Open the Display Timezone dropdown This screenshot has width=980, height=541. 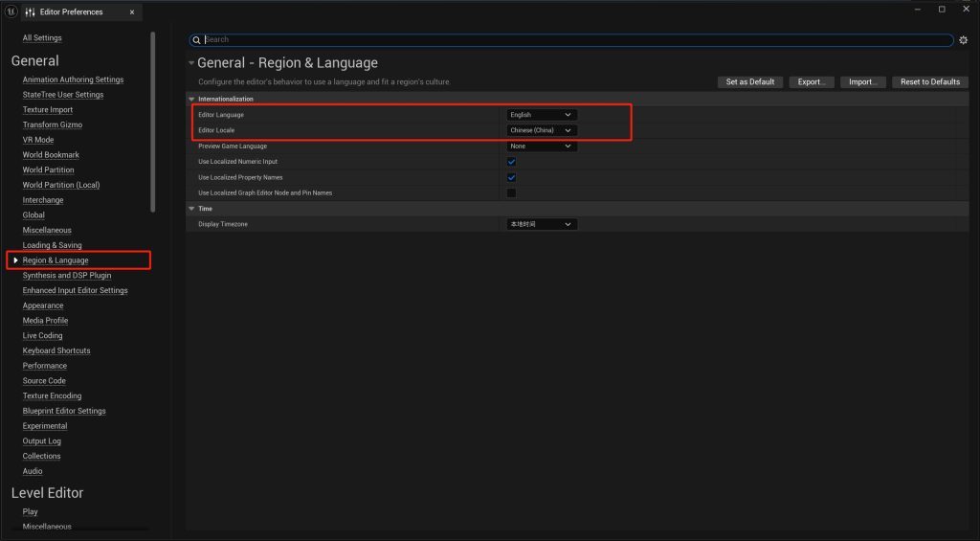click(x=541, y=224)
